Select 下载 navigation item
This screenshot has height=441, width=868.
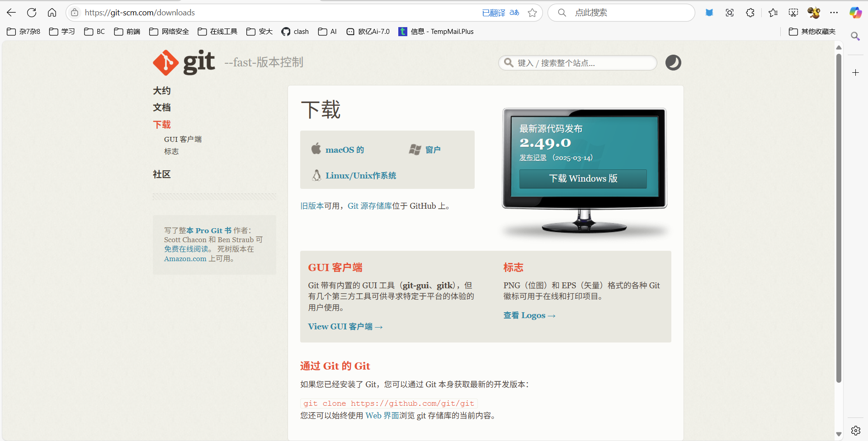162,125
